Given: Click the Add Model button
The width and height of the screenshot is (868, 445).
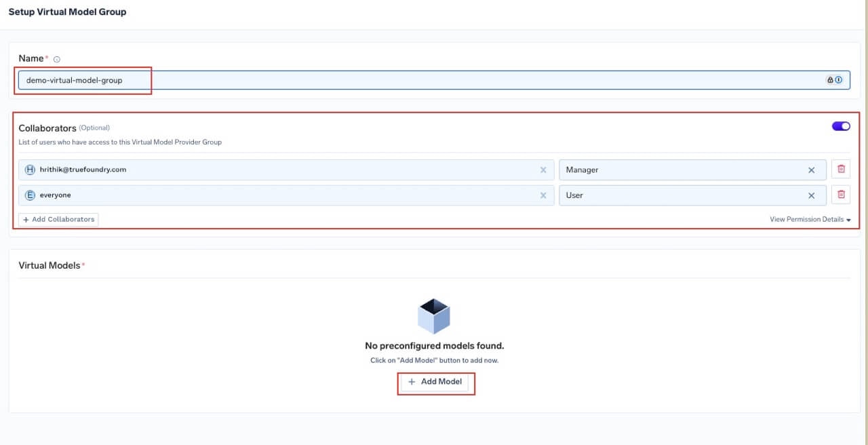Looking at the screenshot, I should pyautogui.click(x=436, y=381).
